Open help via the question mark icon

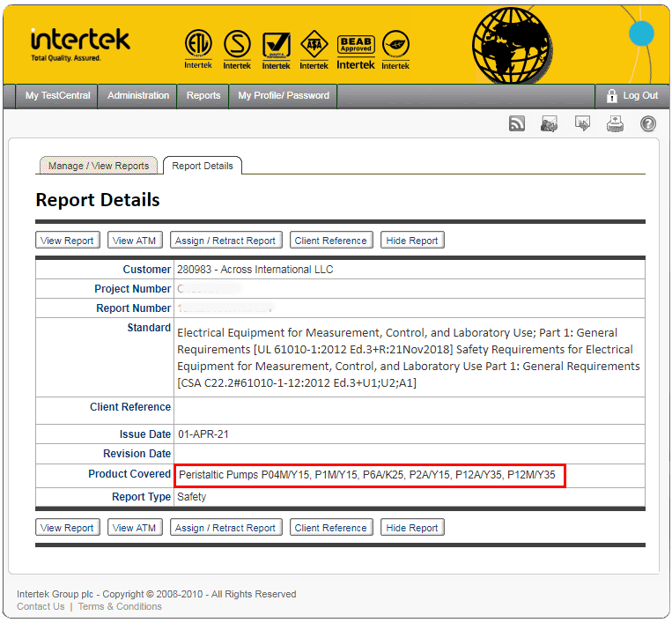(648, 124)
